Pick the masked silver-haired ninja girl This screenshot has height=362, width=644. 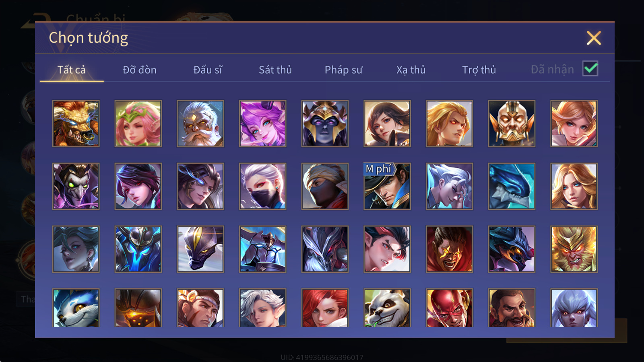click(x=263, y=186)
